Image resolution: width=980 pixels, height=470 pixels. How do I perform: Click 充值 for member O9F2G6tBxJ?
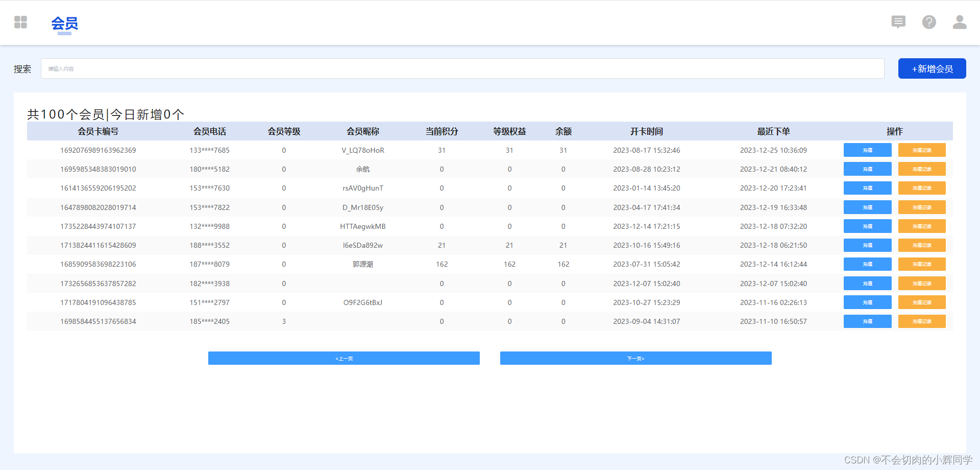tap(867, 302)
